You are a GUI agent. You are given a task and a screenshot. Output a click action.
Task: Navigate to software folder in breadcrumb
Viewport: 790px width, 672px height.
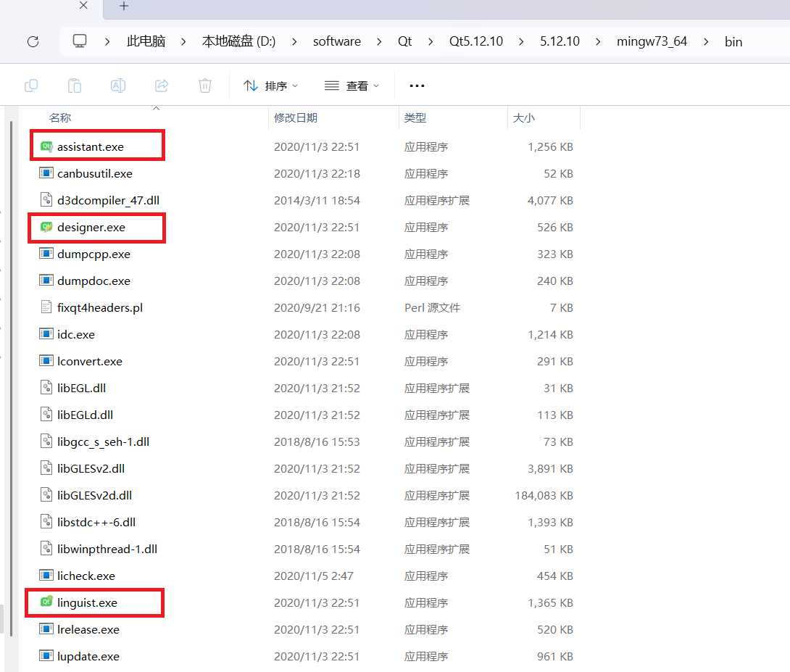[336, 41]
